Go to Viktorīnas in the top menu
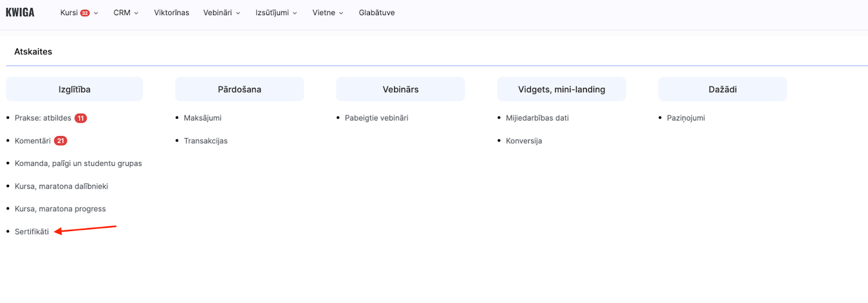868x303 pixels. (171, 12)
